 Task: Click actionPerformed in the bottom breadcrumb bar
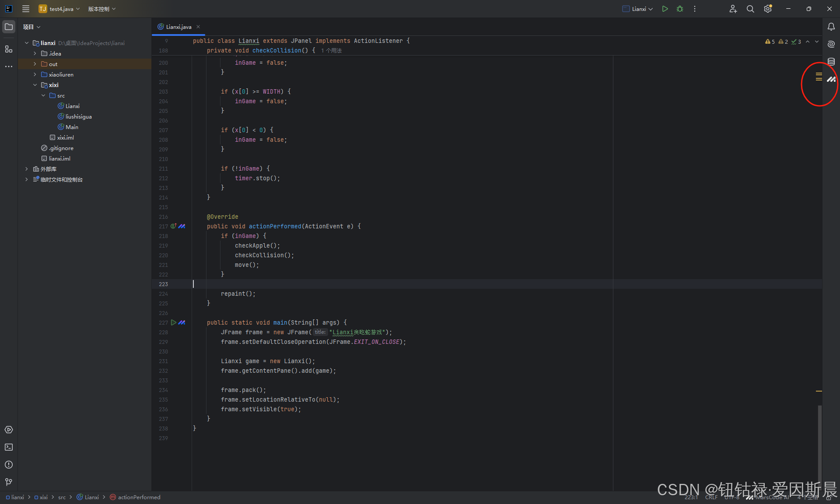[139, 497]
